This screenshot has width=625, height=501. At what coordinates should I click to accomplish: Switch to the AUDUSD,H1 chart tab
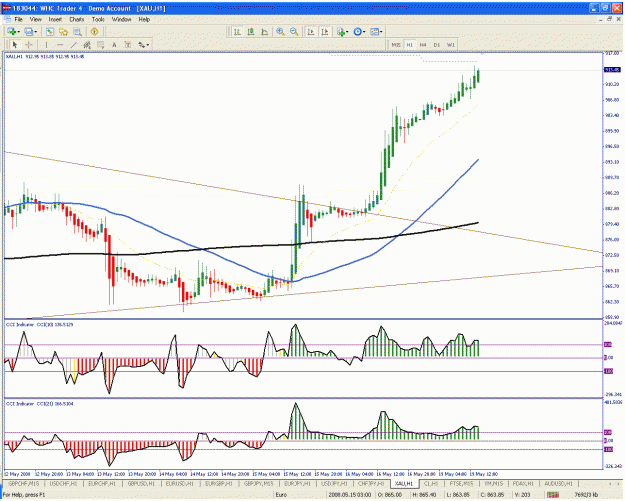coord(558,483)
